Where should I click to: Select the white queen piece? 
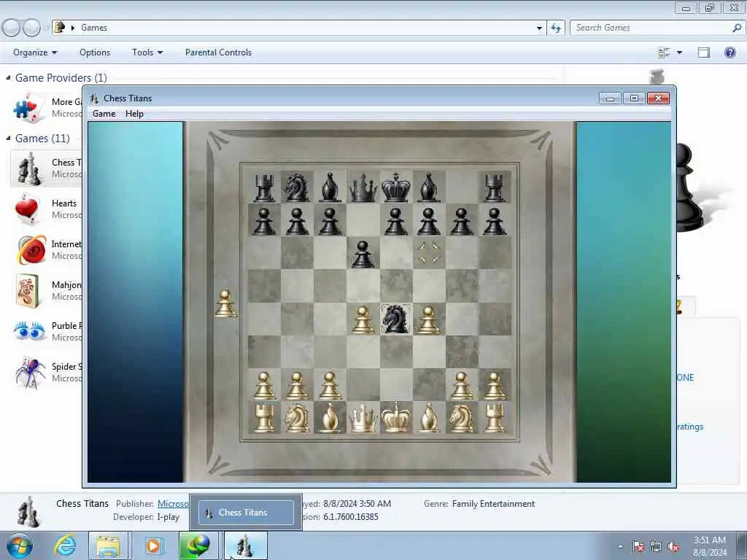click(x=363, y=418)
